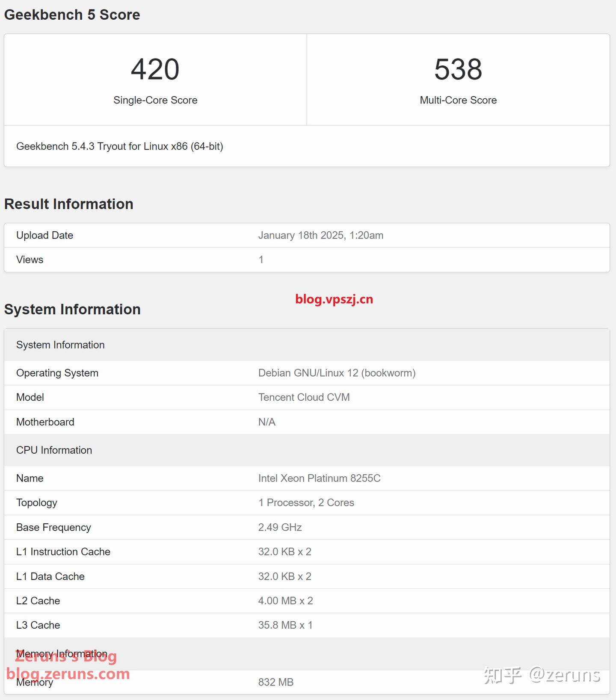This screenshot has height=700, width=616.
Task: Click the L3 Cache value 35.8 MB x 1
Action: (285, 625)
